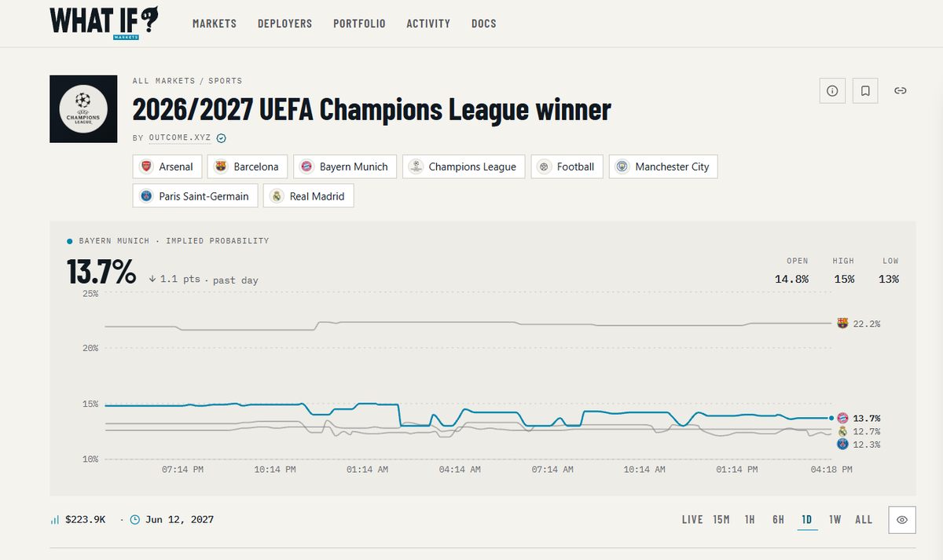
Task: Toggle chart visibility with eye icon
Action: pyautogui.click(x=902, y=520)
